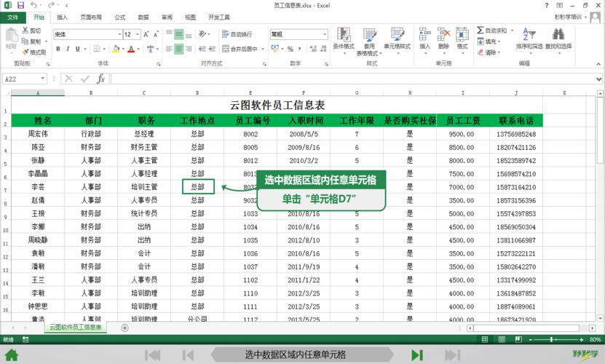Expand the Name Box A22 dropdown
The image size is (605, 364).
(x=42, y=79)
